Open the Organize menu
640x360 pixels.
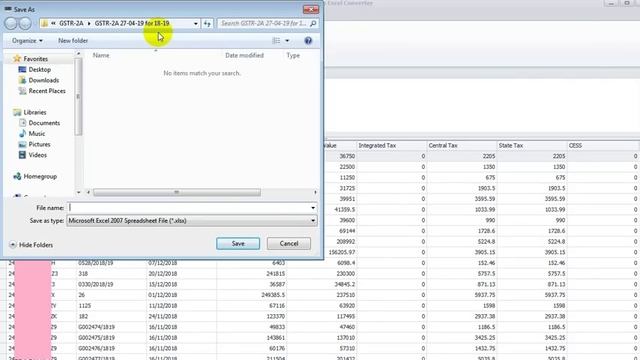27,40
